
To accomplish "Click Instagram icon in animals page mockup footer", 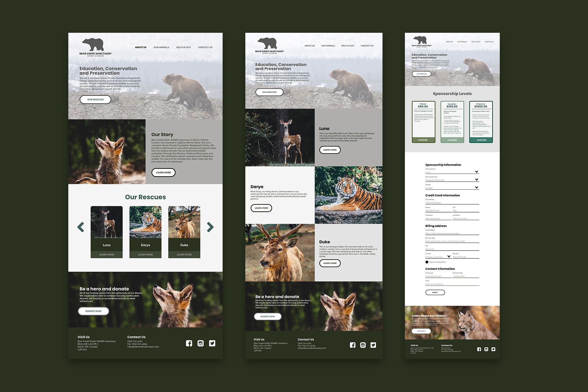I will 363,345.
